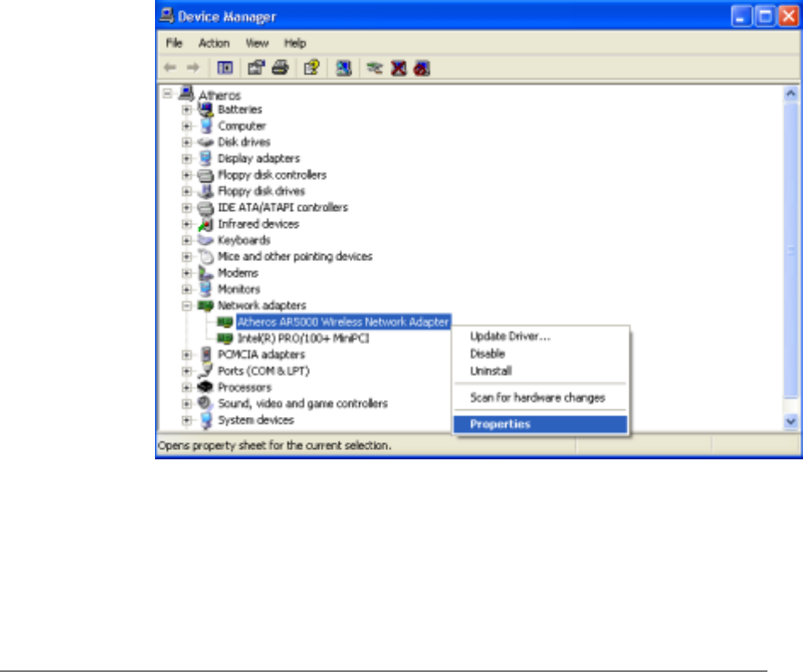Click the Sound, video and game controllers icon
The width and height of the screenshot is (803, 672).
click(x=205, y=403)
